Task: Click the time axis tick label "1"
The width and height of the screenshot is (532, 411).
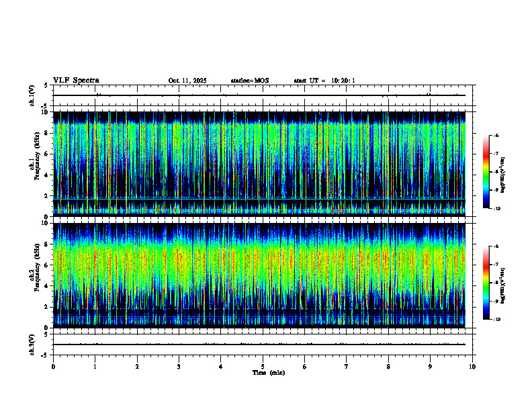Action: pyautogui.click(x=95, y=367)
